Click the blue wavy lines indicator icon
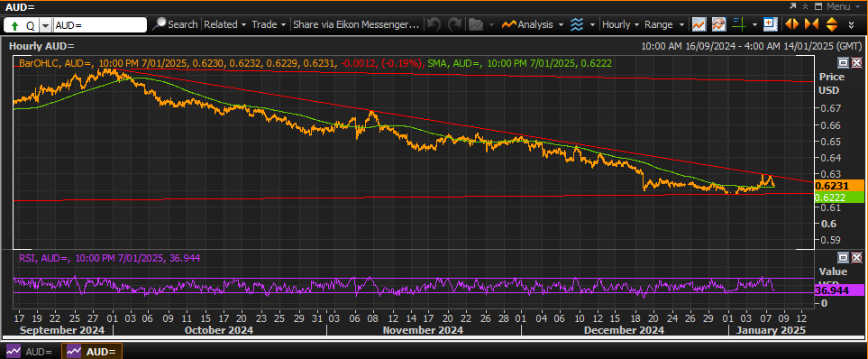 point(577,24)
